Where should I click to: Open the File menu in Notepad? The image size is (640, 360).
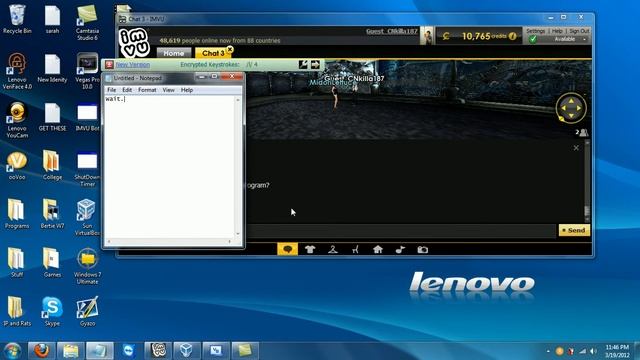pyautogui.click(x=111, y=90)
